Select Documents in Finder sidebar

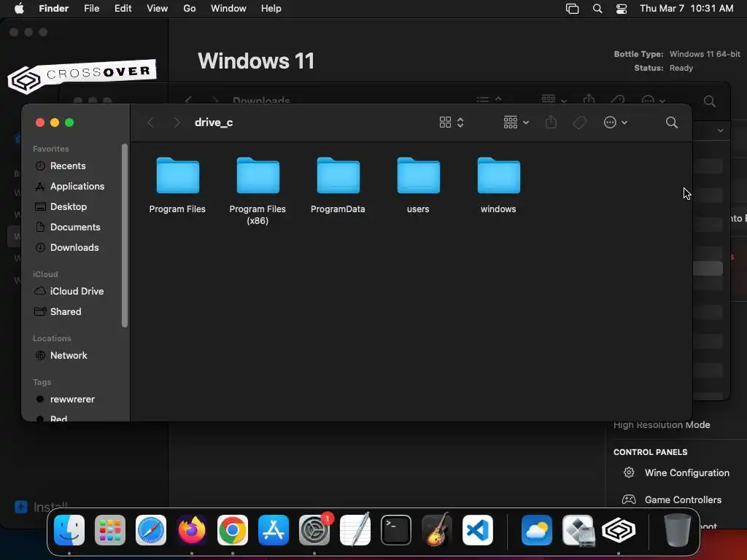76,227
